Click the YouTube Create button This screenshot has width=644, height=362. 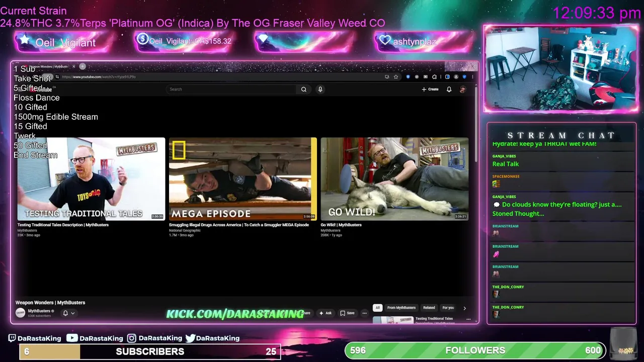(430, 89)
